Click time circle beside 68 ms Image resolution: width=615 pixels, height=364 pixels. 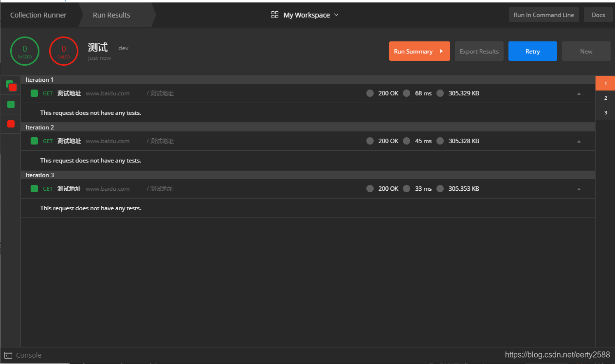407,93
